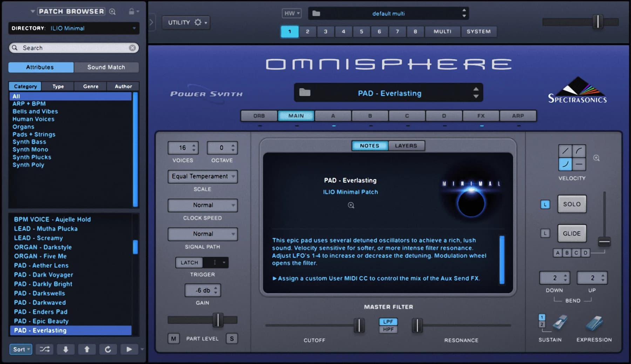
Task: Toggle the L latch next to SOLO
Action: (545, 204)
